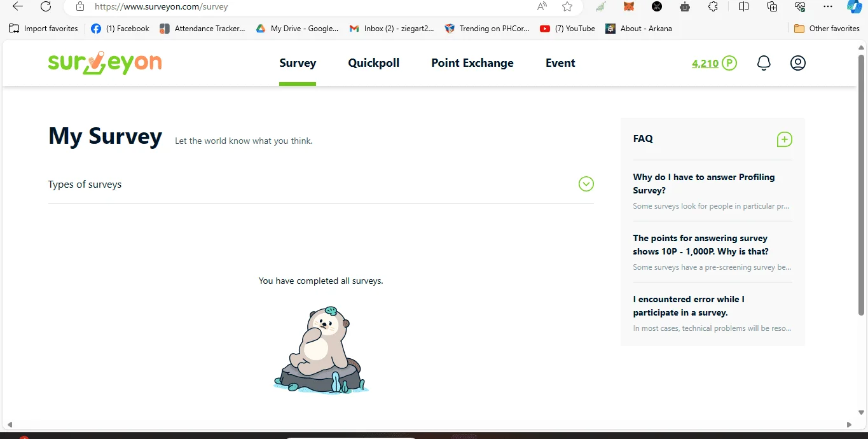Click the Types of surveys label
The width and height of the screenshot is (868, 439).
(85, 184)
